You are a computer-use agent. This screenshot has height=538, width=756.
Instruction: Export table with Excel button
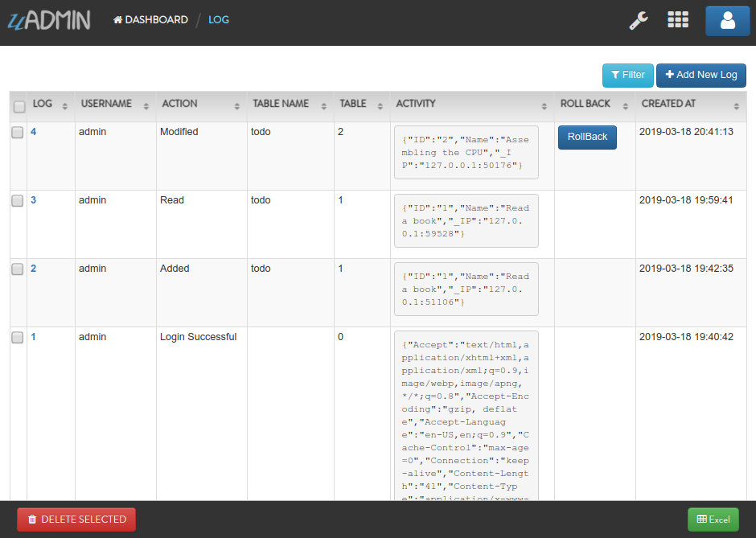click(x=713, y=520)
